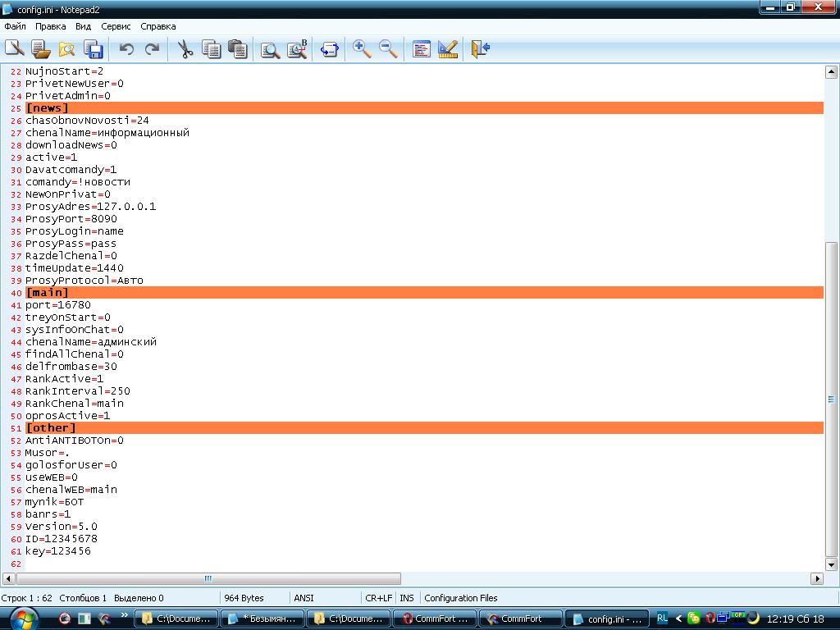
Task: Open the Windows Start button
Action: 22,617
